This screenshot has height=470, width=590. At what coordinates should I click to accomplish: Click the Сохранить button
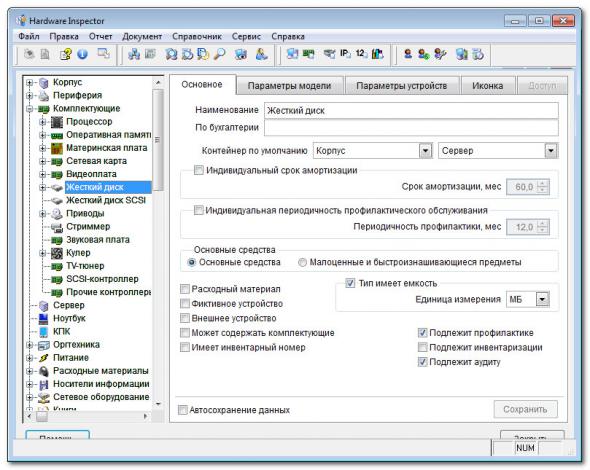click(525, 409)
